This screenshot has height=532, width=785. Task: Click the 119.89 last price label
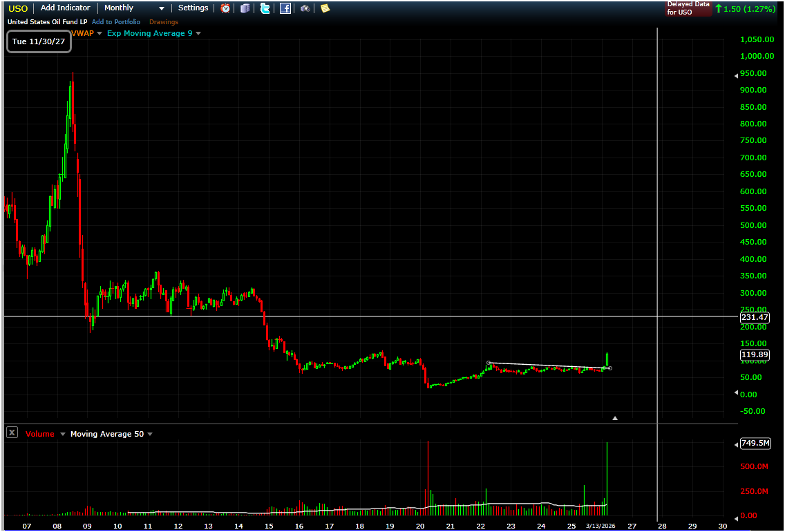pos(755,355)
